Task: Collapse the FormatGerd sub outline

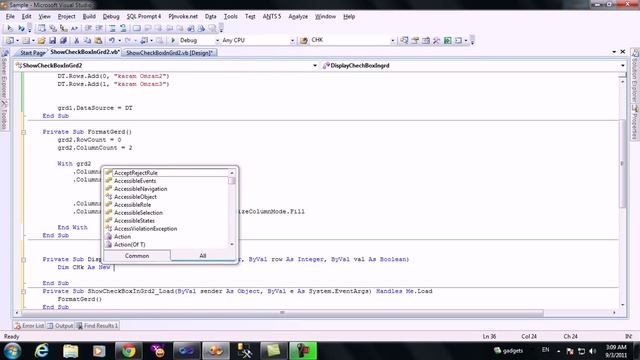Action: pyautogui.click(x=23, y=132)
